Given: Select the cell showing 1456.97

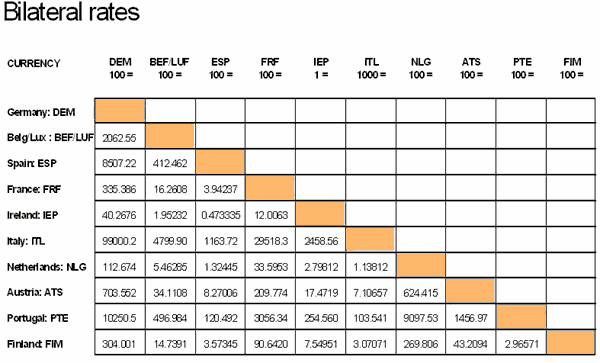Looking at the screenshot, I should coord(471,318).
